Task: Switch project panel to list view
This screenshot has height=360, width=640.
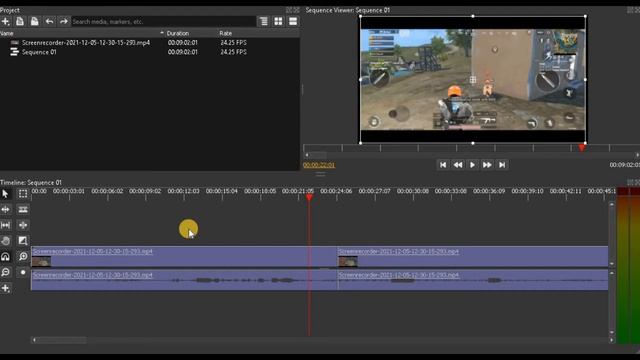Action: pyautogui.click(x=293, y=21)
